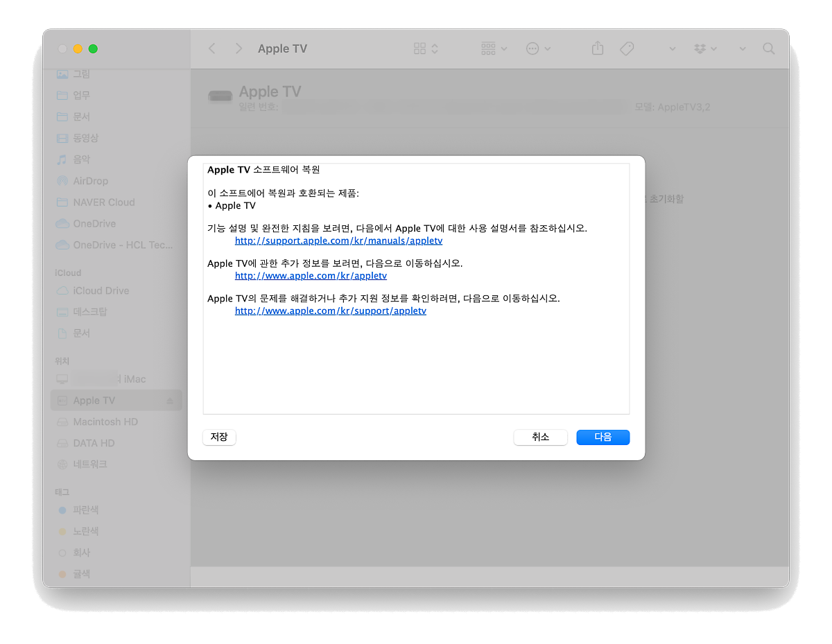Select the 회사 tag
Image resolution: width=832 pixels, height=644 pixels.
pyautogui.click(x=116, y=552)
